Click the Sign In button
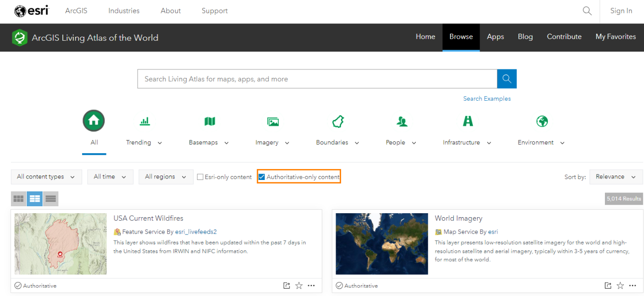Screen dimensions: 644x296 (621, 11)
